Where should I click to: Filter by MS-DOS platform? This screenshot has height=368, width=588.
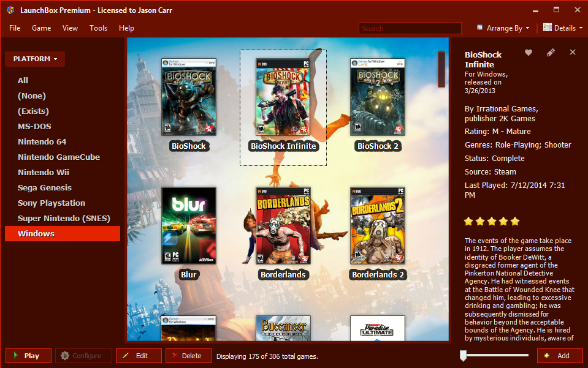(34, 127)
